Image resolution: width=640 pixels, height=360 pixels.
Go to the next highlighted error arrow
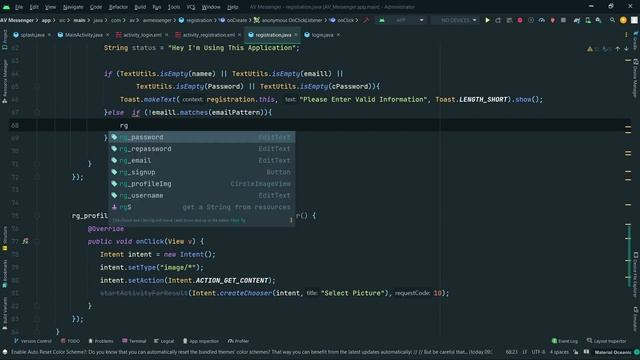click(x=626, y=49)
